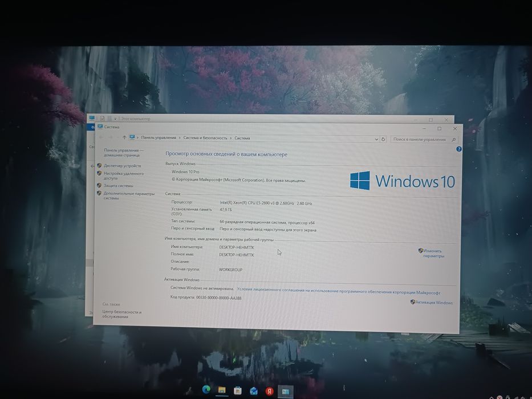Image resolution: width=532 pixels, height=399 pixels.
Task: Open Защита системы link
Action: (x=118, y=186)
